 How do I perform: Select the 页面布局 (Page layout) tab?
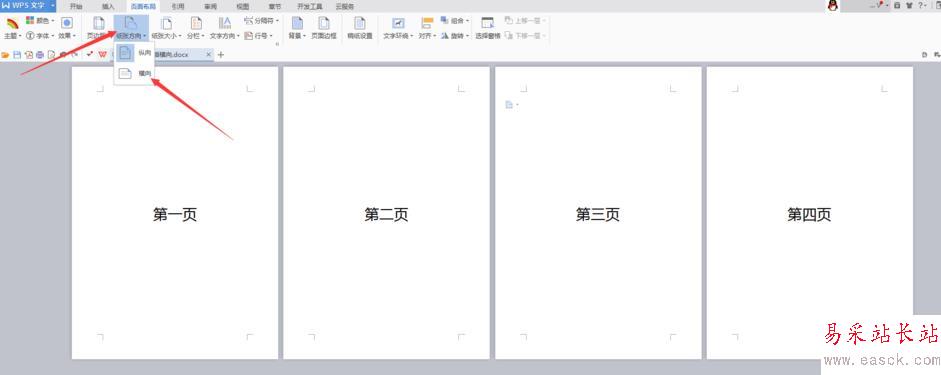[143, 7]
